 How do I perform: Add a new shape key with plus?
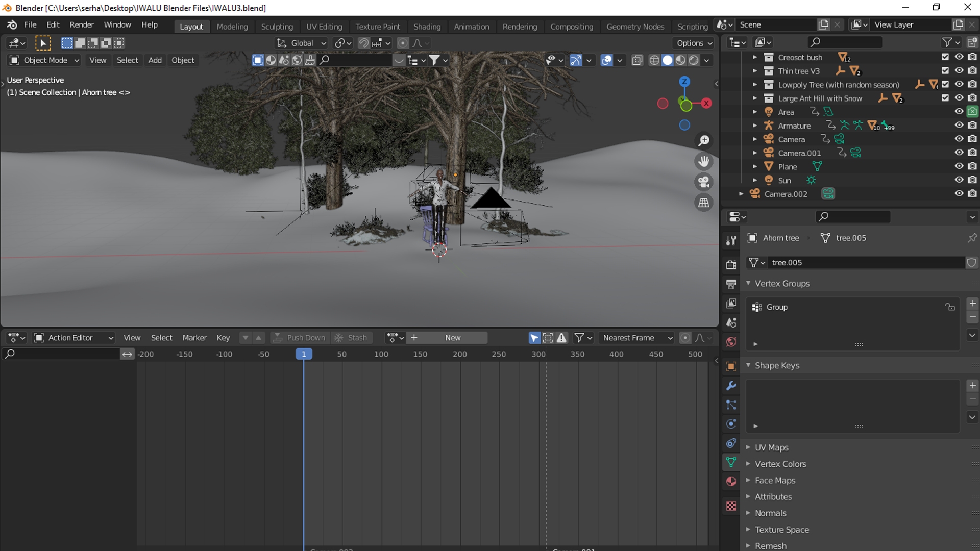pyautogui.click(x=972, y=385)
